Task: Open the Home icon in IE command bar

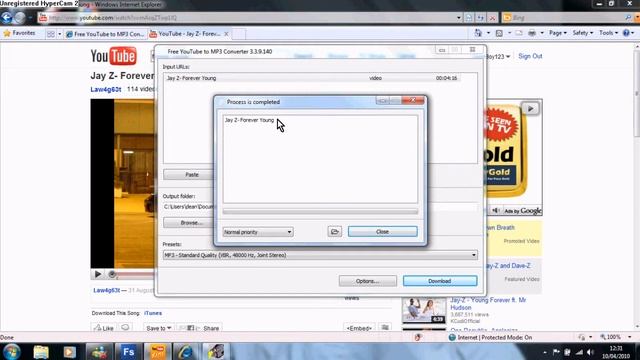Action: (x=478, y=33)
